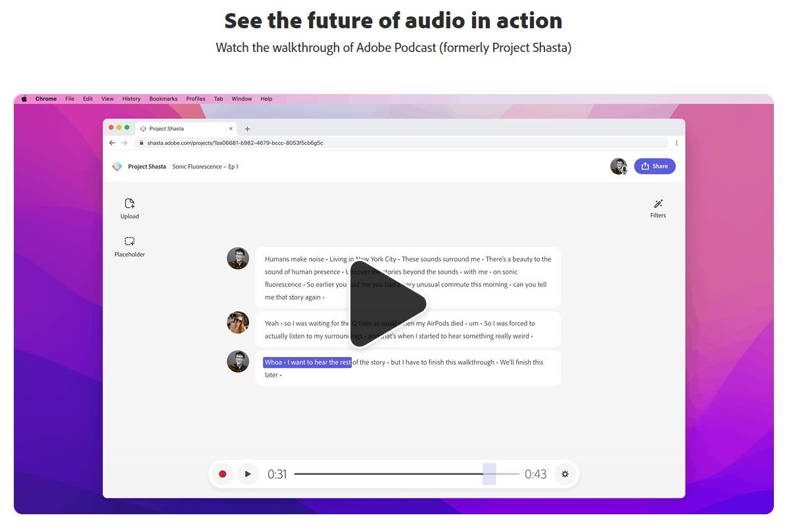Click the "Sonic Fluorescence – Ep 1" project title
This screenshot has height=532, width=789.
click(x=205, y=167)
